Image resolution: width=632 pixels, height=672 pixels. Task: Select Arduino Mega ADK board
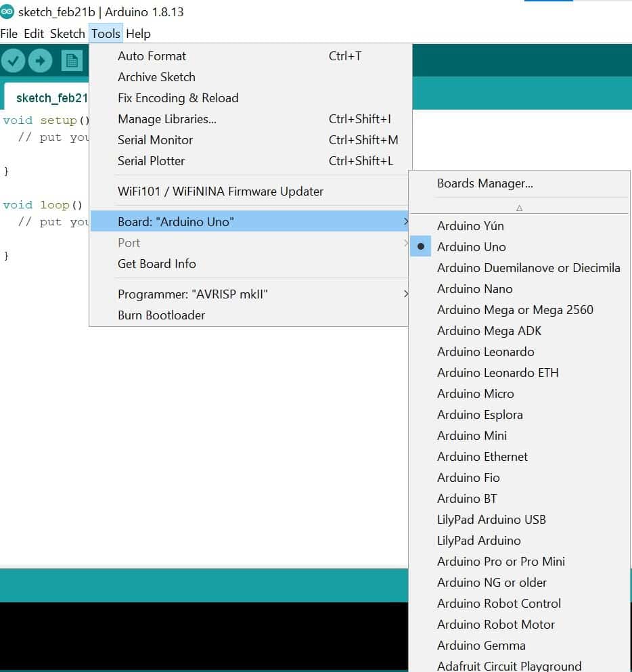pos(519,330)
